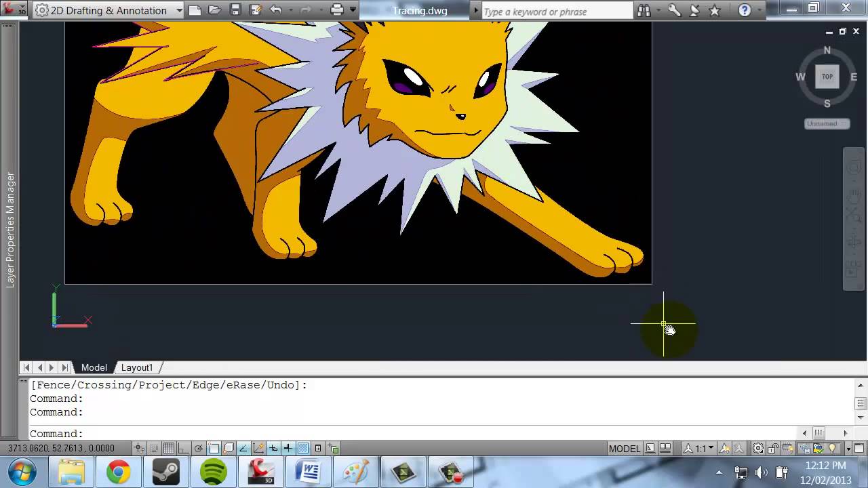The height and width of the screenshot is (488, 868).
Task: Go to first layout tab arrow
Action: tap(26, 367)
